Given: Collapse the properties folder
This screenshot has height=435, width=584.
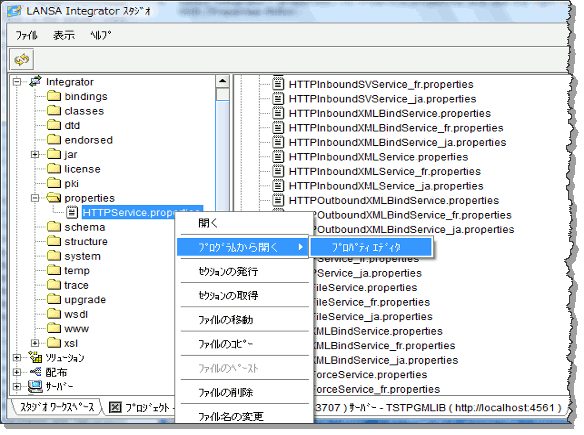Looking at the screenshot, I should (35, 198).
